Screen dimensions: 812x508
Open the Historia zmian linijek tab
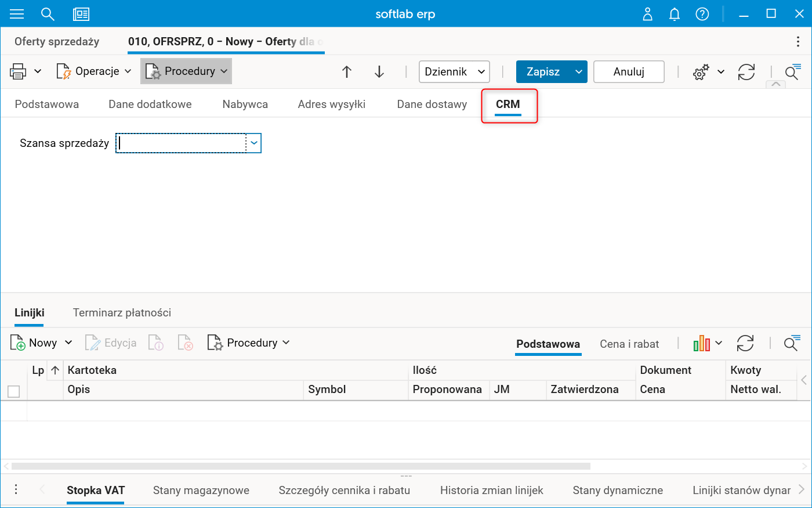tap(492, 491)
